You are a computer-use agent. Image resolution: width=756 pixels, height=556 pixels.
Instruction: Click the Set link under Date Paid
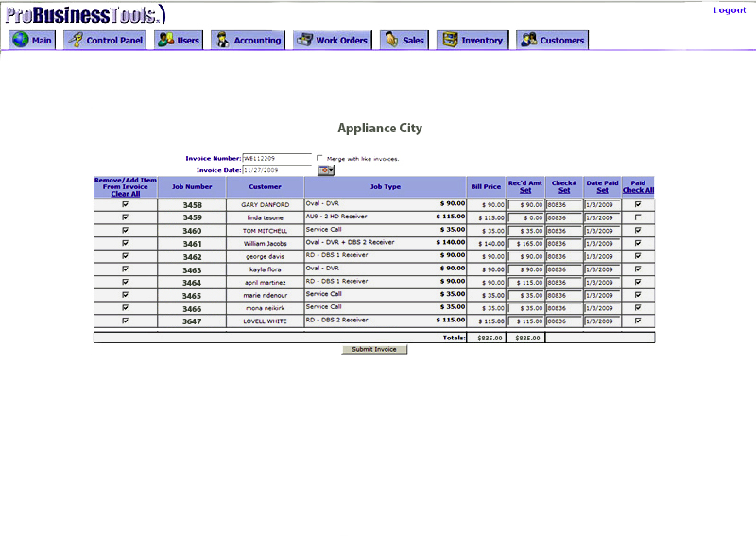click(x=602, y=190)
